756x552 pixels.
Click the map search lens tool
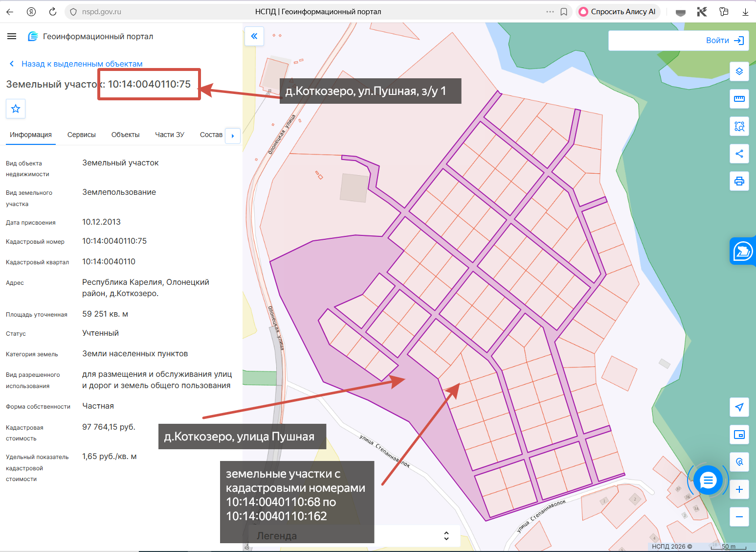pyautogui.click(x=739, y=462)
